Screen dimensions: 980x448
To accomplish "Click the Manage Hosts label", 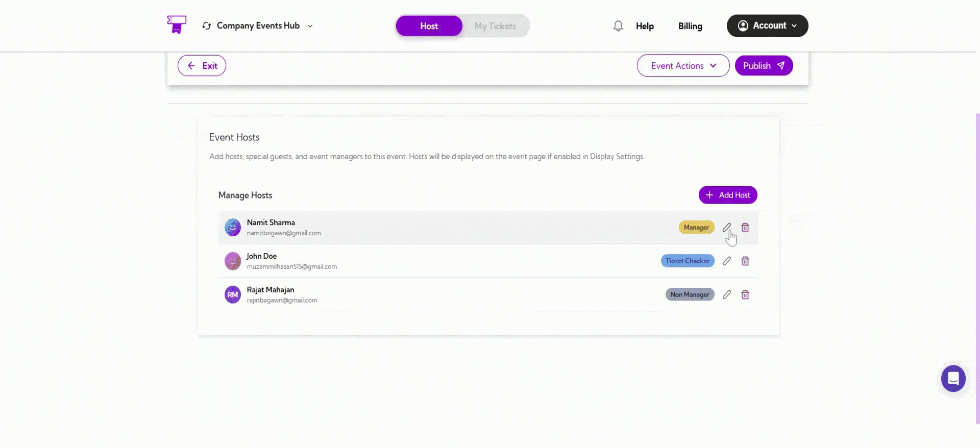I will 246,195.
